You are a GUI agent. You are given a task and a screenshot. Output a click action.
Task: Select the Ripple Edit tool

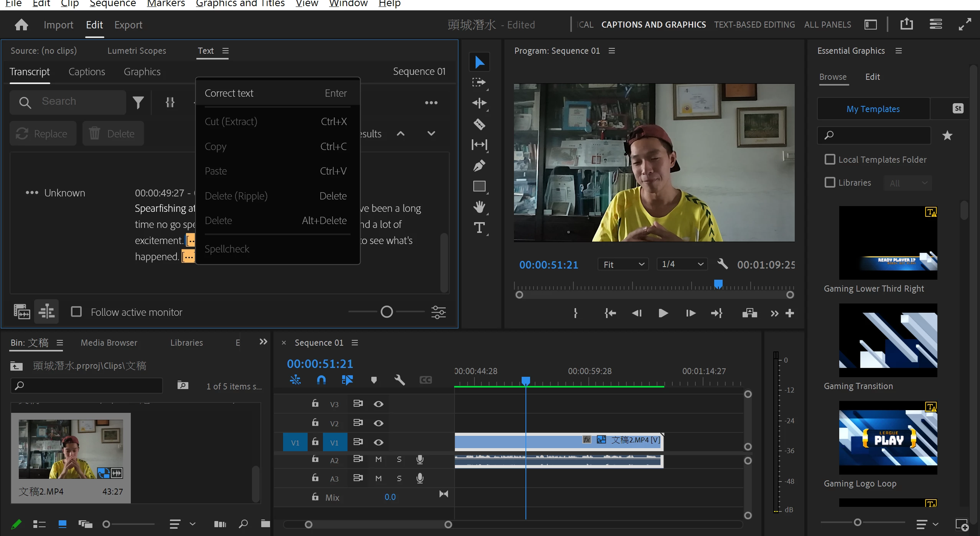pos(479,103)
